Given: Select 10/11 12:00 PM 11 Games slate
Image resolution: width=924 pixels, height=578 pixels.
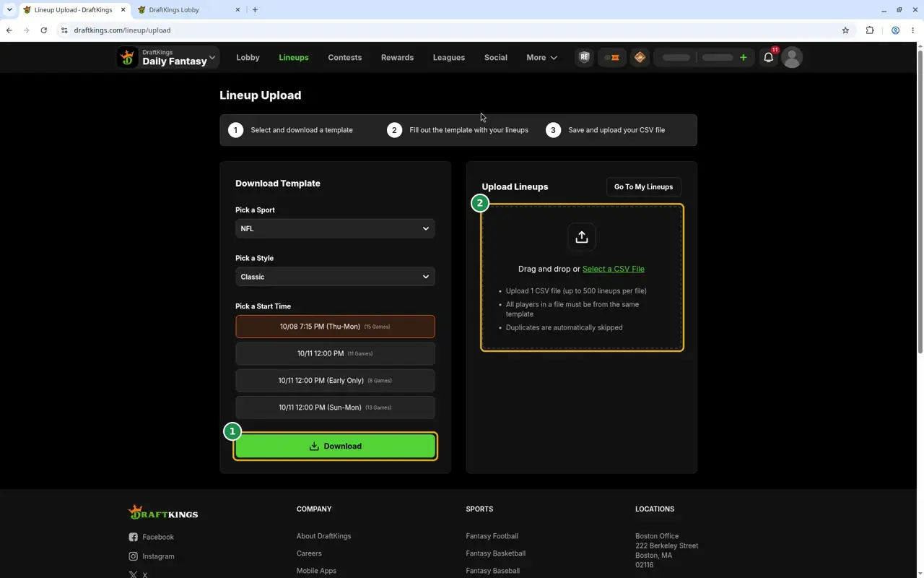Looking at the screenshot, I should tap(335, 353).
